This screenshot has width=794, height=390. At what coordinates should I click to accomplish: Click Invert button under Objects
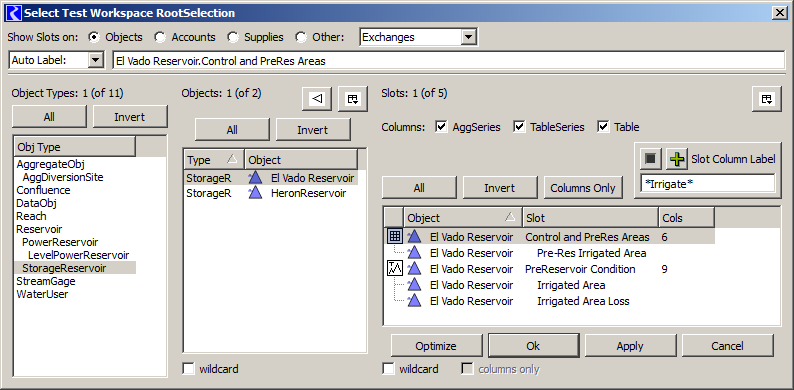[312, 130]
